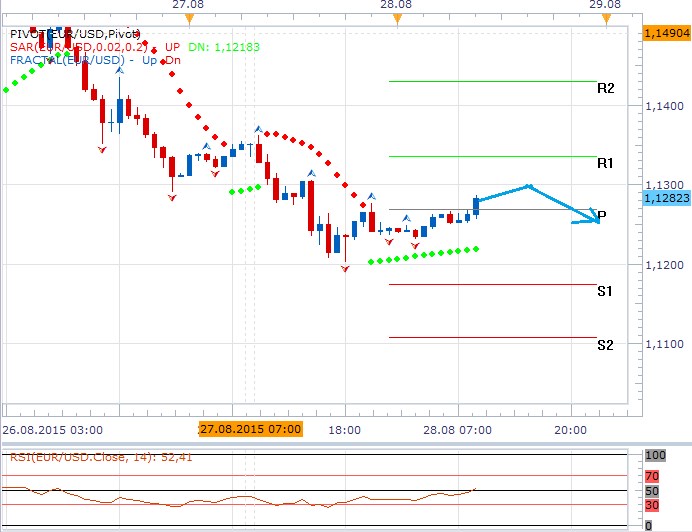Open the FRACTAL indicator label
Viewport: 692px width, 532px height.
click(x=95, y=60)
